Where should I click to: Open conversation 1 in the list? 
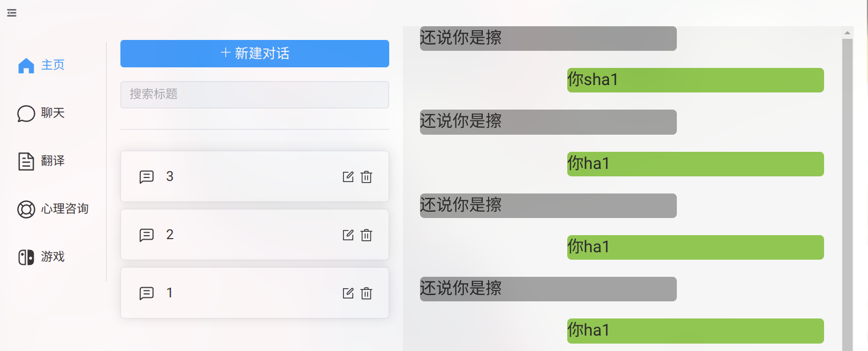click(x=228, y=293)
